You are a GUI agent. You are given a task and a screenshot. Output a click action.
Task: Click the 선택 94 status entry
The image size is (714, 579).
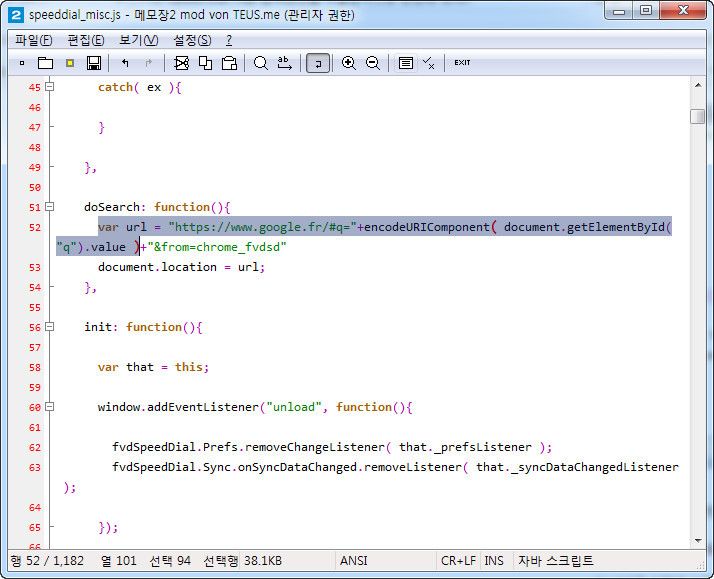170,561
